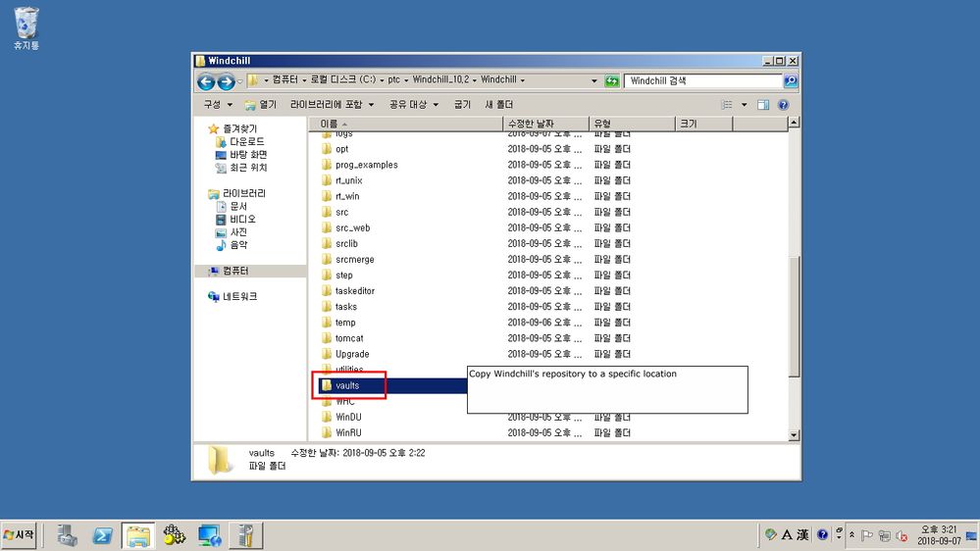Screen dimensions: 980x551
Task: Launch PowerShell from the taskbar
Action: [102, 535]
